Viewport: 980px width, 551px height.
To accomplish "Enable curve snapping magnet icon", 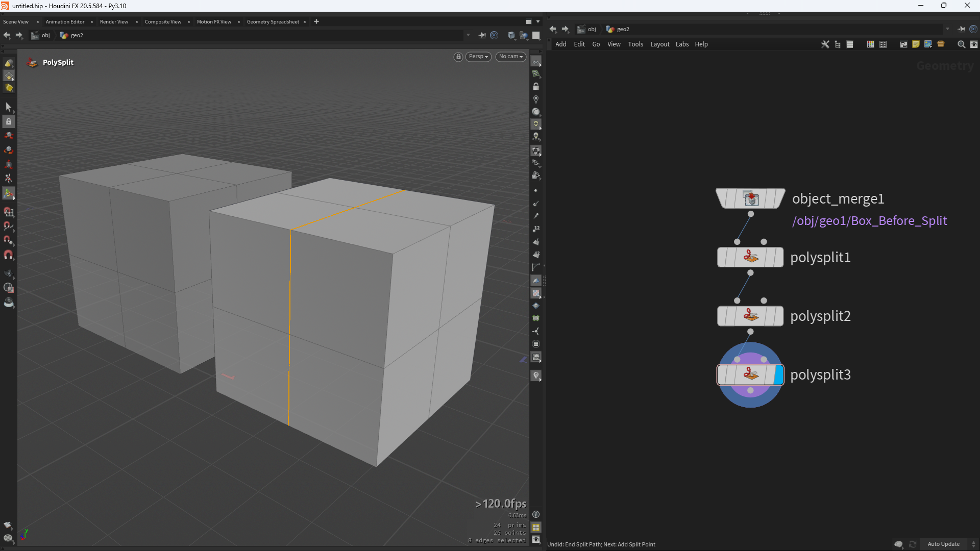I will 8,226.
